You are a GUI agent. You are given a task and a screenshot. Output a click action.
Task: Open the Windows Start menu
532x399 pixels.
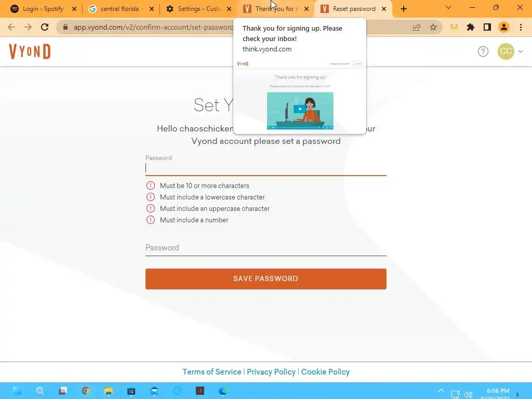pos(17,391)
